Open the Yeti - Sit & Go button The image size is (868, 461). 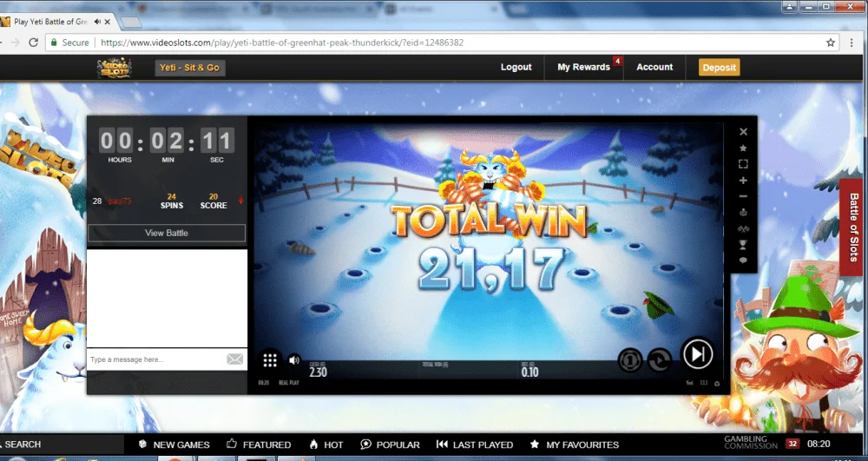pyautogui.click(x=190, y=68)
